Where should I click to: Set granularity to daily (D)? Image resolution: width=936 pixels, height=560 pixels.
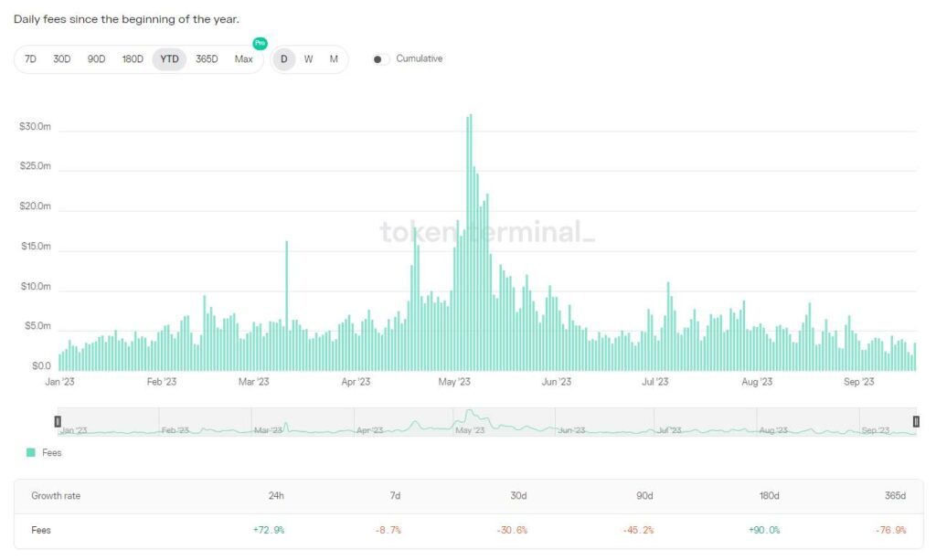(284, 59)
